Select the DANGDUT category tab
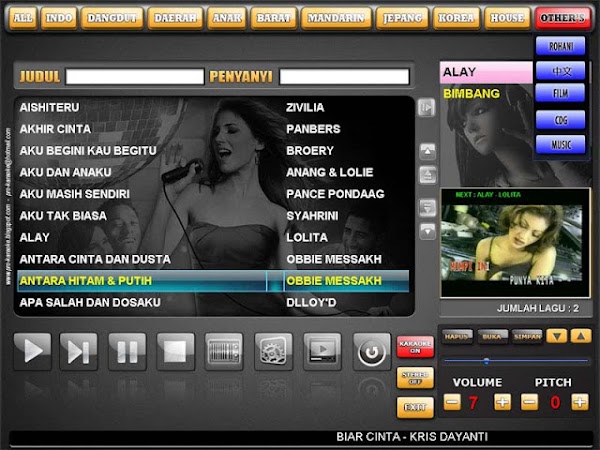 pos(112,18)
